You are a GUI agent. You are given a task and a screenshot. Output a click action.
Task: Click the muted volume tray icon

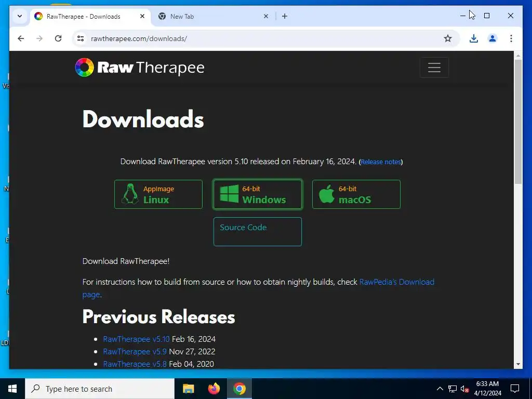pyautogui.click(x=464, y=389)
